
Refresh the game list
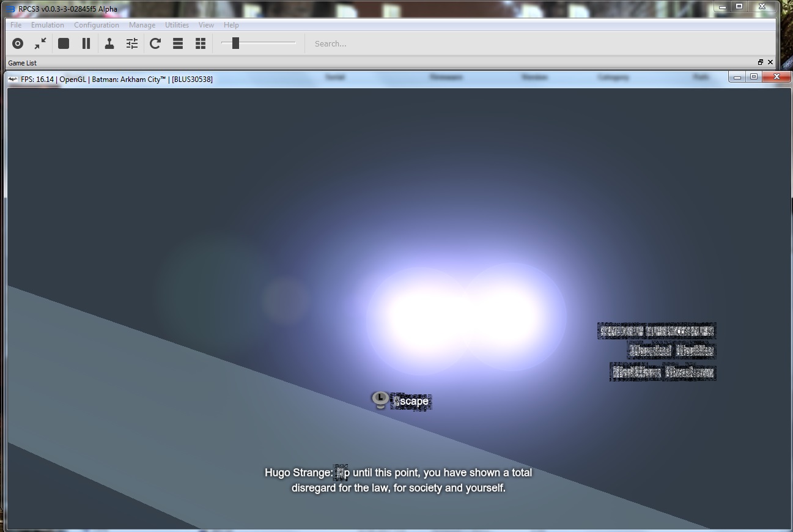[155, 43]
